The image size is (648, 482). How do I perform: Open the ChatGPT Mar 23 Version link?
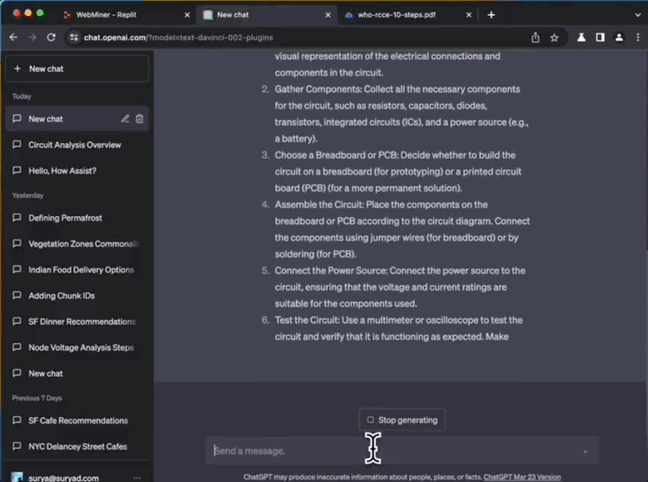pos(522,477)
